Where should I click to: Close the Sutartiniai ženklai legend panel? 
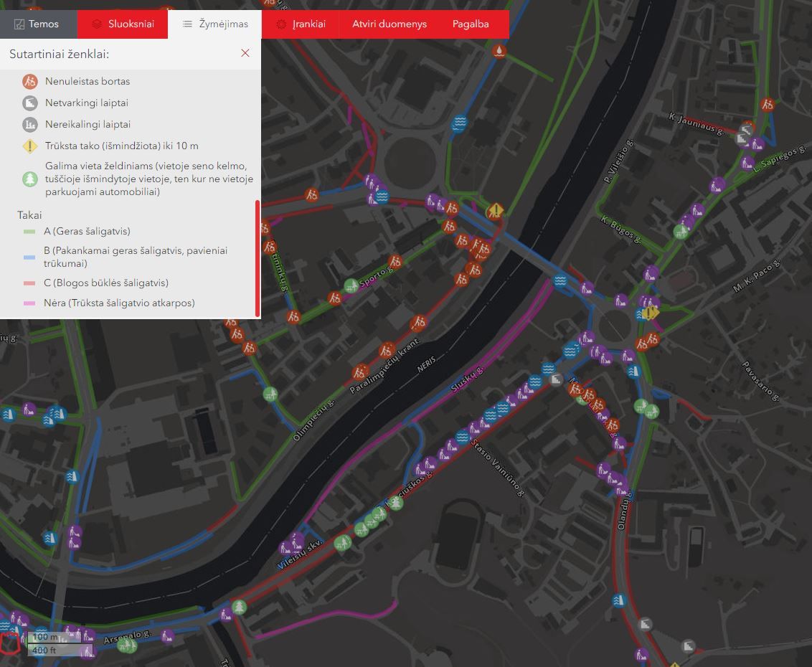point(245,53)
